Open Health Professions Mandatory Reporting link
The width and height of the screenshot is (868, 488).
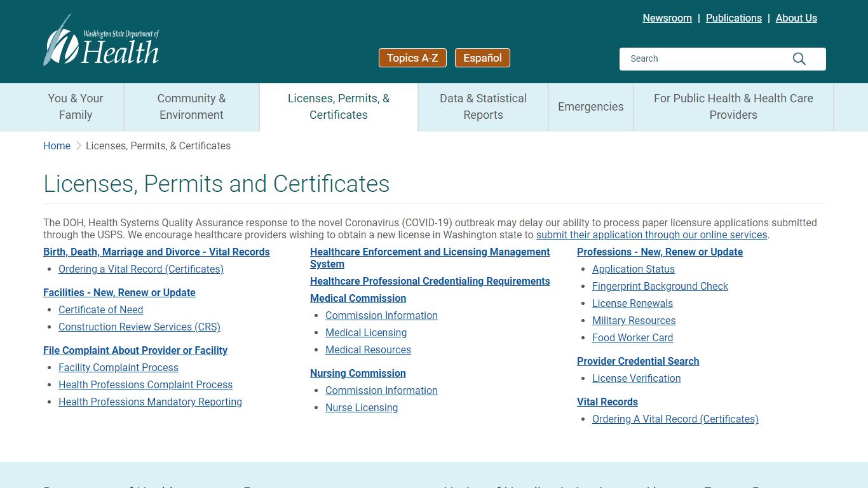pos(150,402)
